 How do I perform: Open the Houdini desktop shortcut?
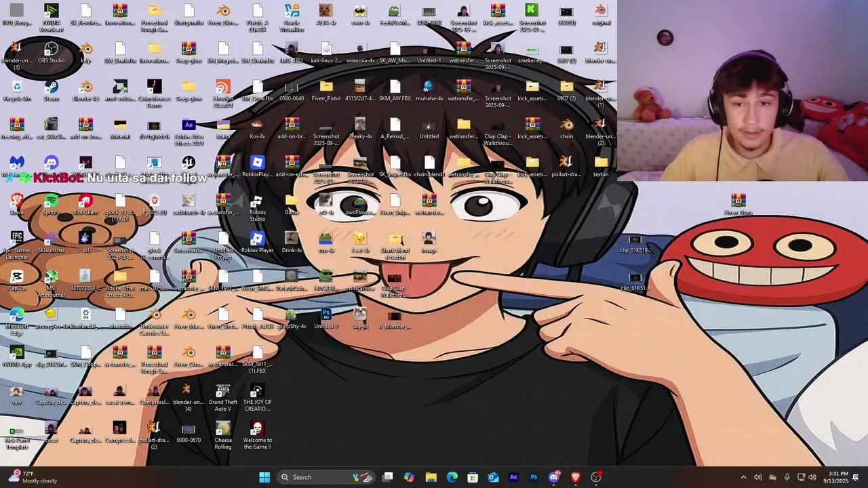point(223,94)
